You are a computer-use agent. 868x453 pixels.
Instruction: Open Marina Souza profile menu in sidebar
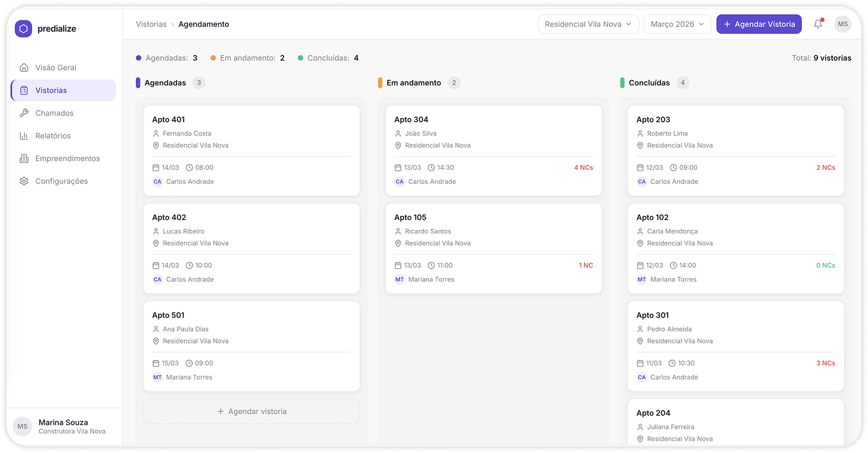pos(64,426)
